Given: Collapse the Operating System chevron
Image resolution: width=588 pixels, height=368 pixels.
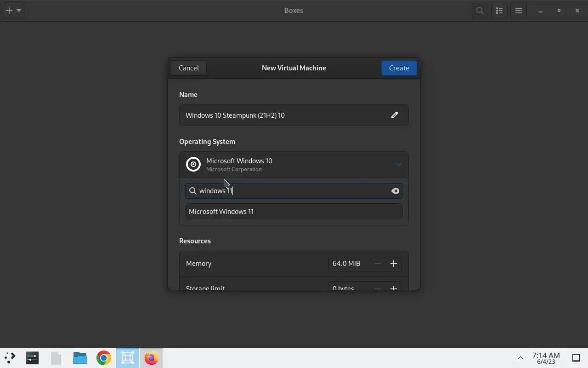Looking at the screenshot, I should (x=398, y=165).
